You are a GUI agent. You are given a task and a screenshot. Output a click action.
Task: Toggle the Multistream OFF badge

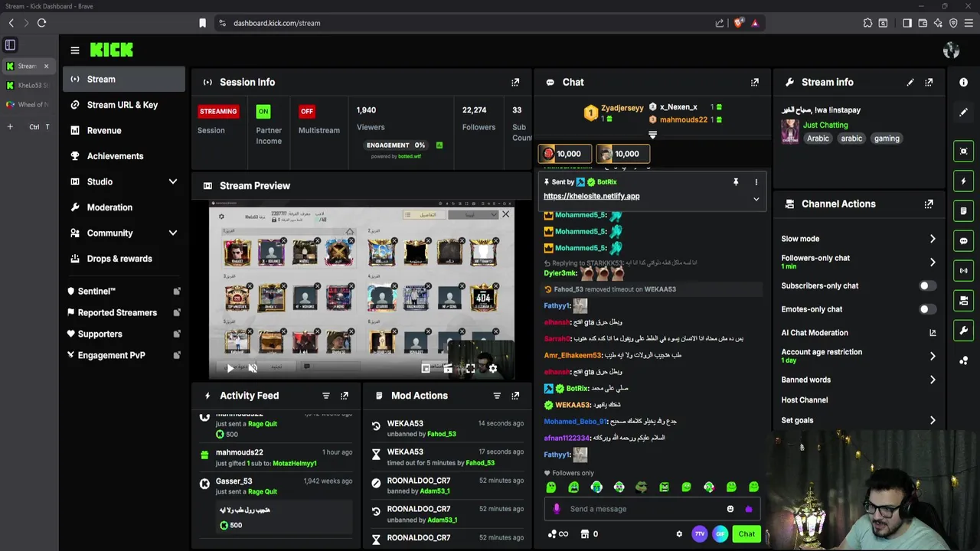click(x=307, y=111)
